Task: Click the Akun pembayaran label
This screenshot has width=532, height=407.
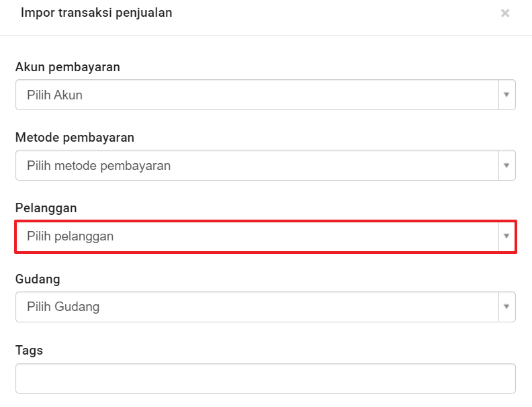Action: click(x=68, y=67)
